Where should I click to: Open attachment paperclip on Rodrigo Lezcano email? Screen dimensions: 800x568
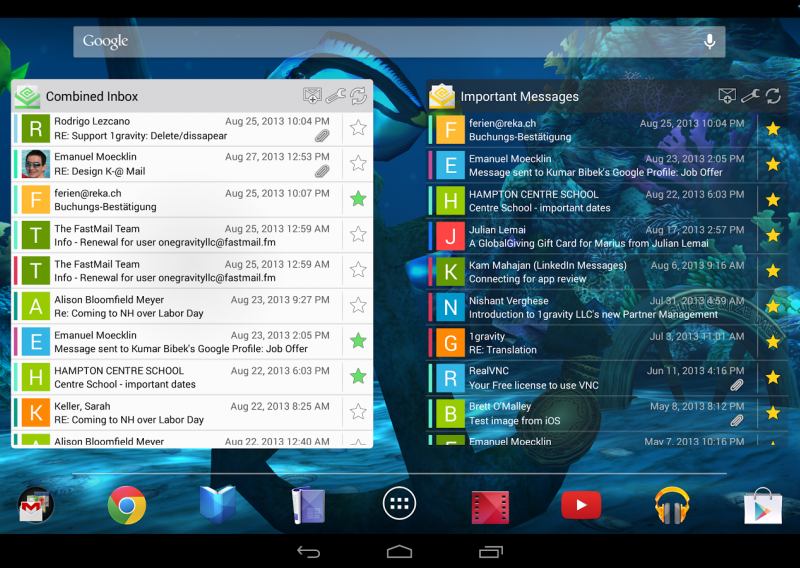(322, 136)
